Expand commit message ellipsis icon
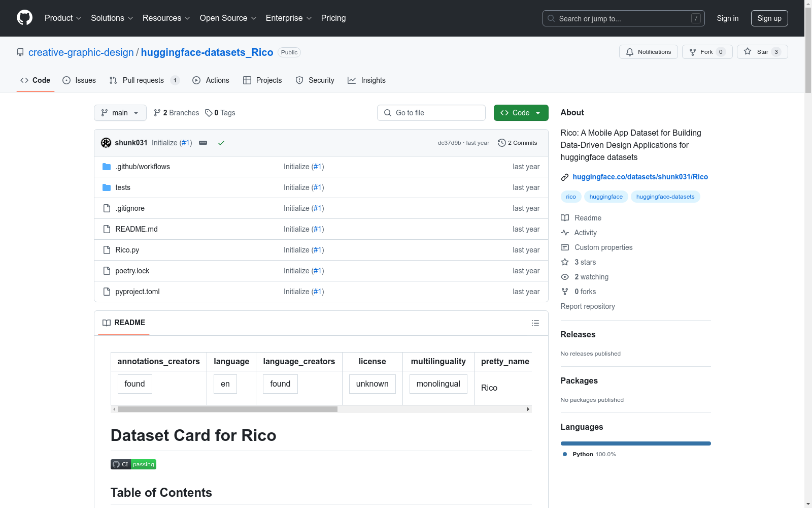Viewport: 812px width, 508px height. pos(203,143)
